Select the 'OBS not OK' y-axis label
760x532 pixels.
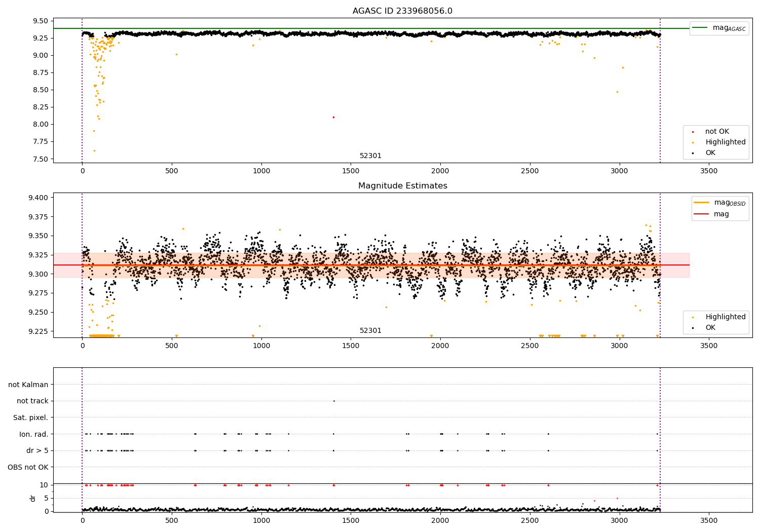[28, 467]
